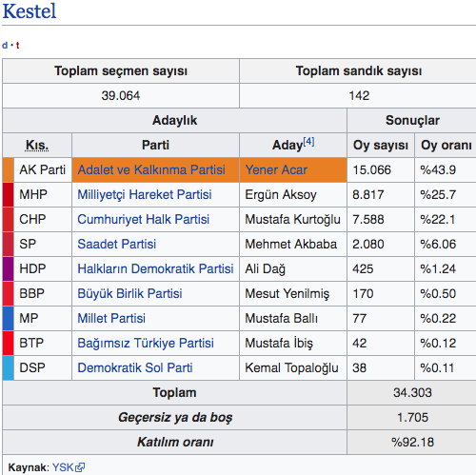Click the BBP abbreviation cell
The height and width of the screenshot is (475, 476).
click(x=43, y=293)
